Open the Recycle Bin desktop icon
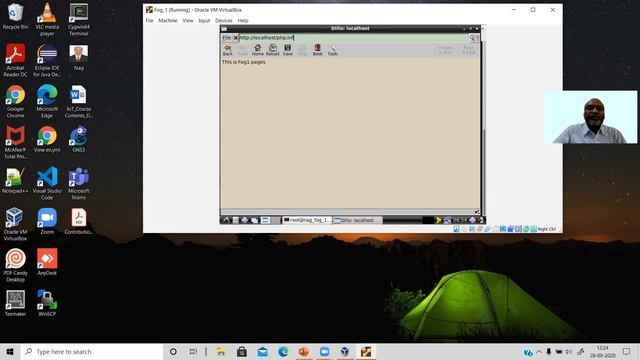The image size is (640, 360). (x=15, y=17)
